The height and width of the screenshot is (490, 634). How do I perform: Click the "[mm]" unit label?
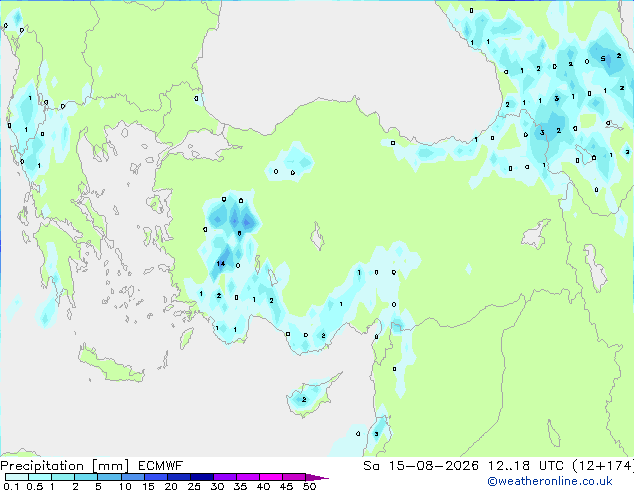pyautogui.click(x=110, y=466)
